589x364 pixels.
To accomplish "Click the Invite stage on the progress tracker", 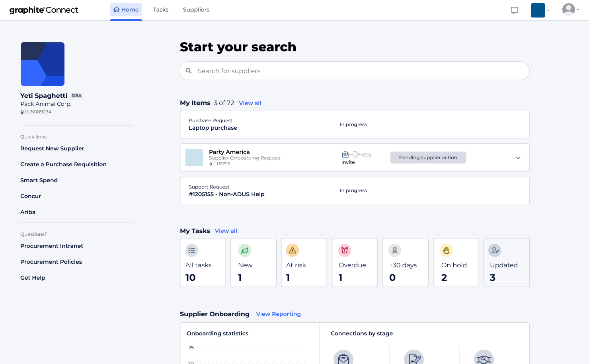I will [345, 155].
